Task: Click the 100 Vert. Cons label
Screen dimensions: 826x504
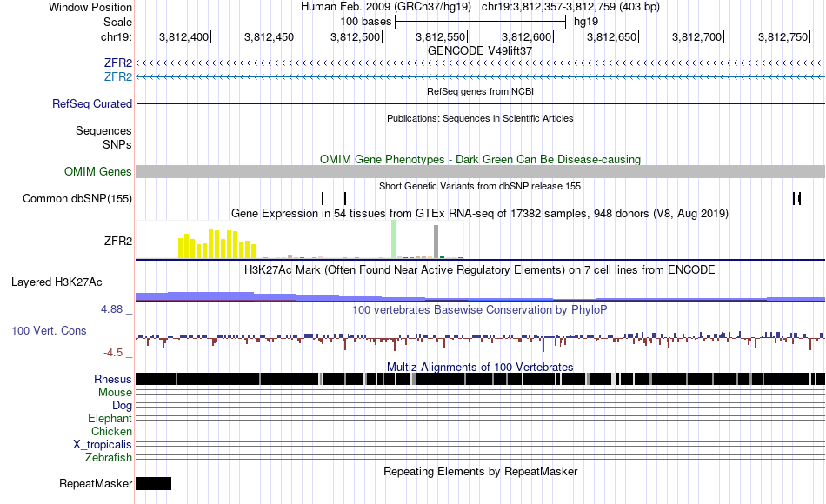Action: [x=49, y=331]
